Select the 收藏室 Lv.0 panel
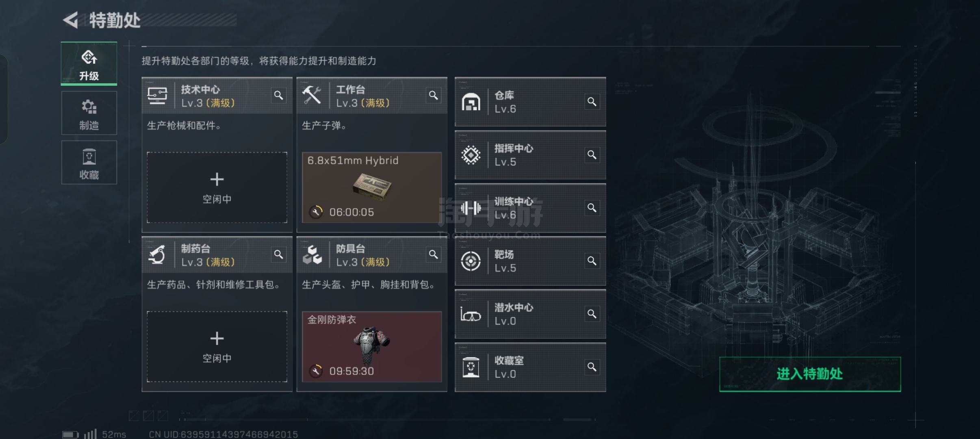 pyautogui.click(x=530, y=367)
